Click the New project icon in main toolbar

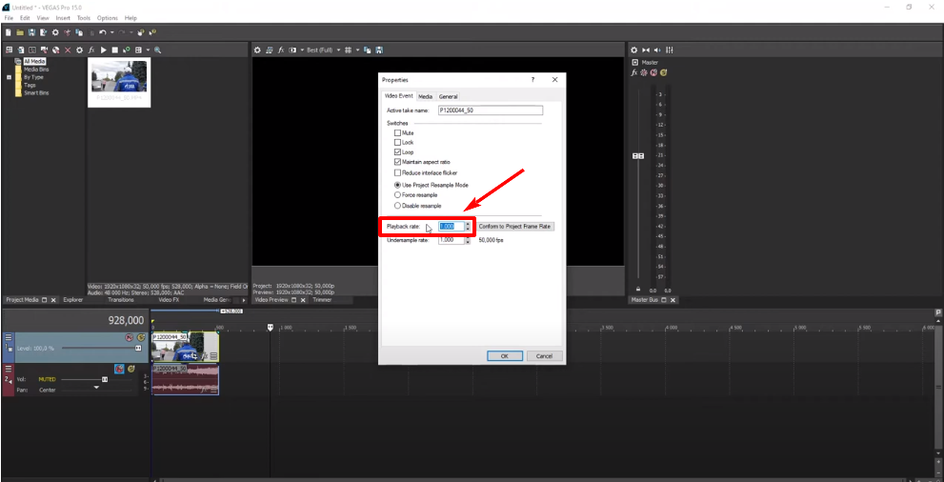[8, 32]
